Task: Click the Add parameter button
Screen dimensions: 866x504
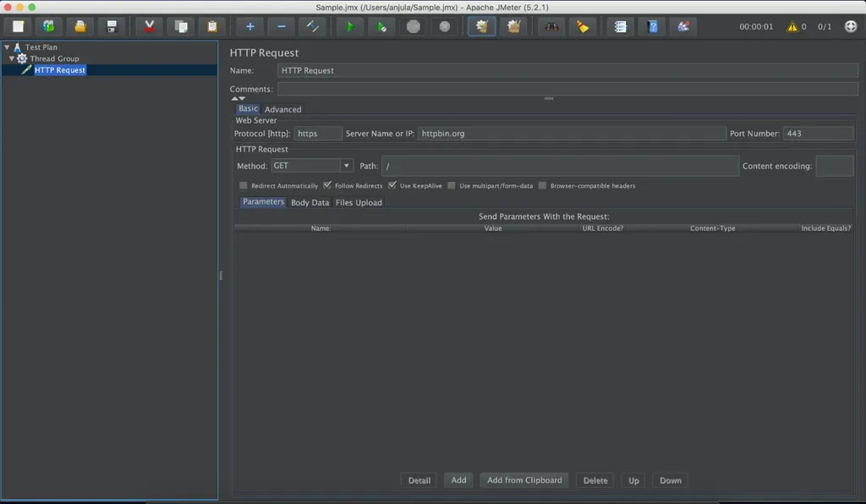Action: (x=458, y=480)
